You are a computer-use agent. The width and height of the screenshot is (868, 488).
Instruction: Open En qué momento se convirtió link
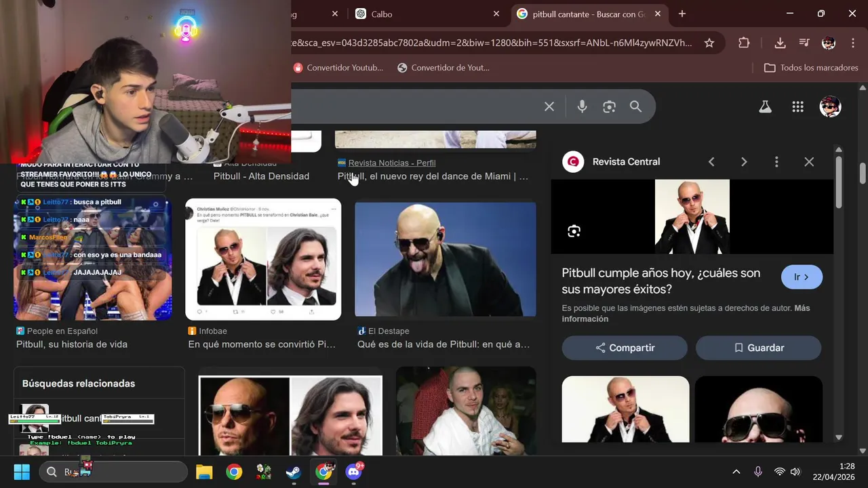click(x=262, y=344)
